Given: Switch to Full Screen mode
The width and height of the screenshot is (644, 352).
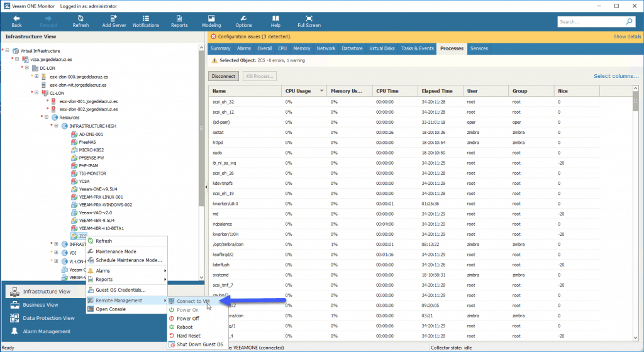Looking at the screenshot, I should 309,21.
